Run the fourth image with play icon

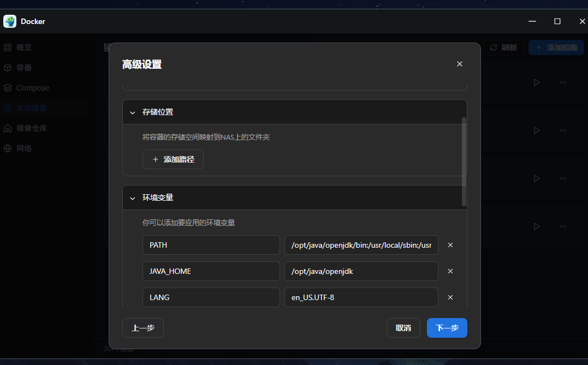(537, 226)
